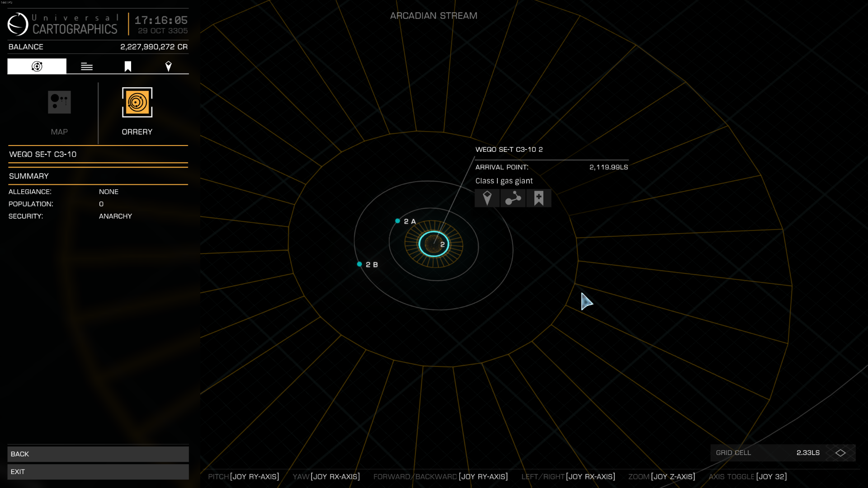Image resolution: width=868 pixels, height=488 pixels.
Task: Click the ARCADIAN STREAM region label
Action: tap(434, 16)
